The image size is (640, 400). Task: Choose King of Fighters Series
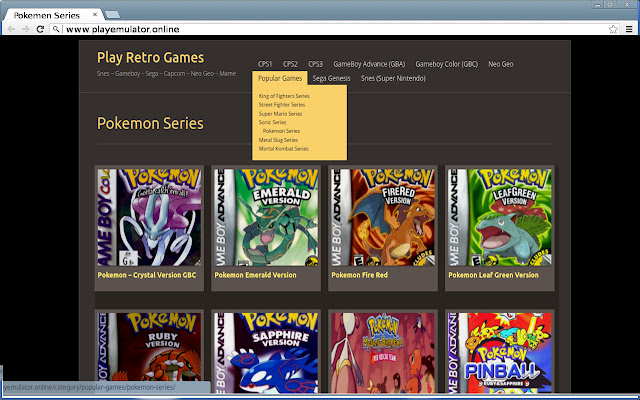[x=284, y=96]
